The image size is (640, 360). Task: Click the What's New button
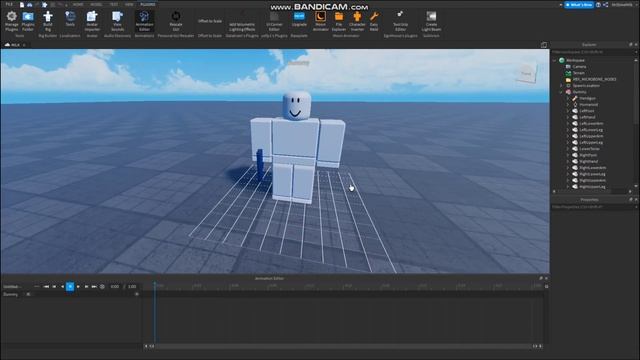point(579,4)
